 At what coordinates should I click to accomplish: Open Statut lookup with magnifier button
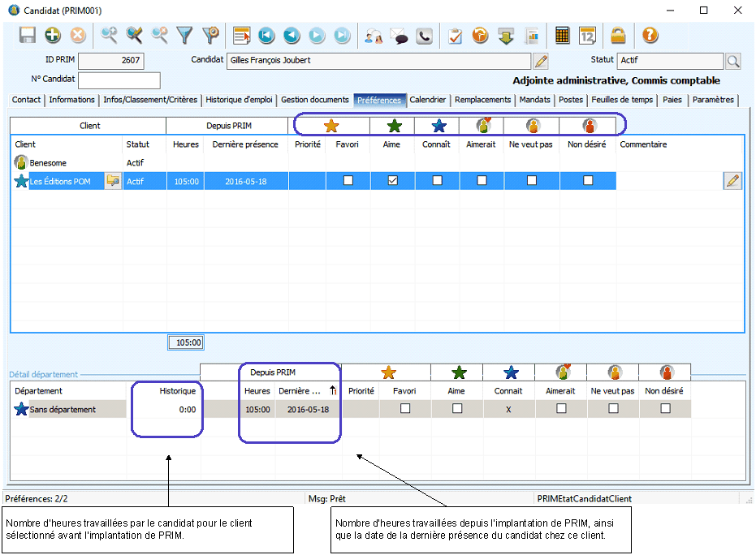pos(733,61)
